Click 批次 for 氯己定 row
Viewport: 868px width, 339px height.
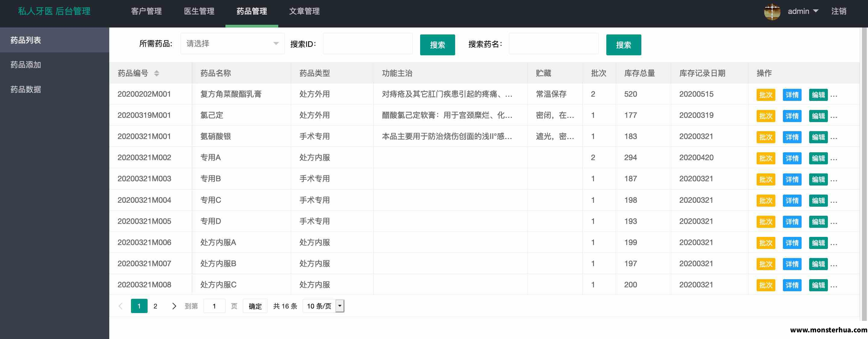pyautogui.click(x=766, y=116)
